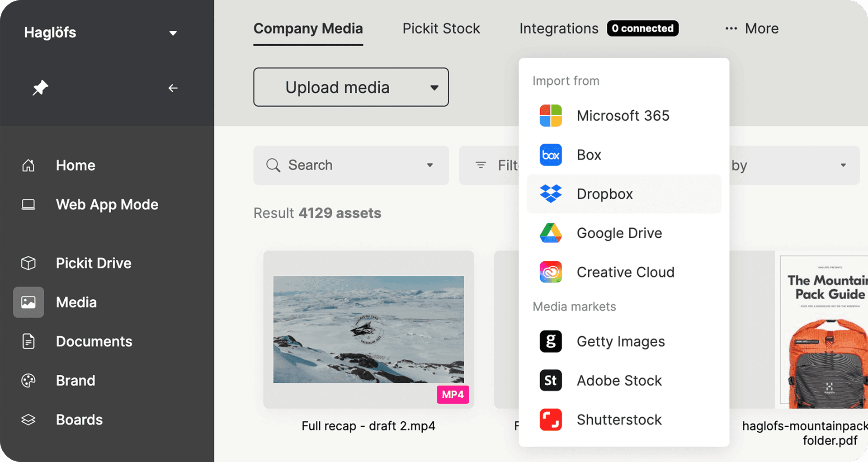
Task: Click the Getty Images logo icon
Action: (551, 341)
